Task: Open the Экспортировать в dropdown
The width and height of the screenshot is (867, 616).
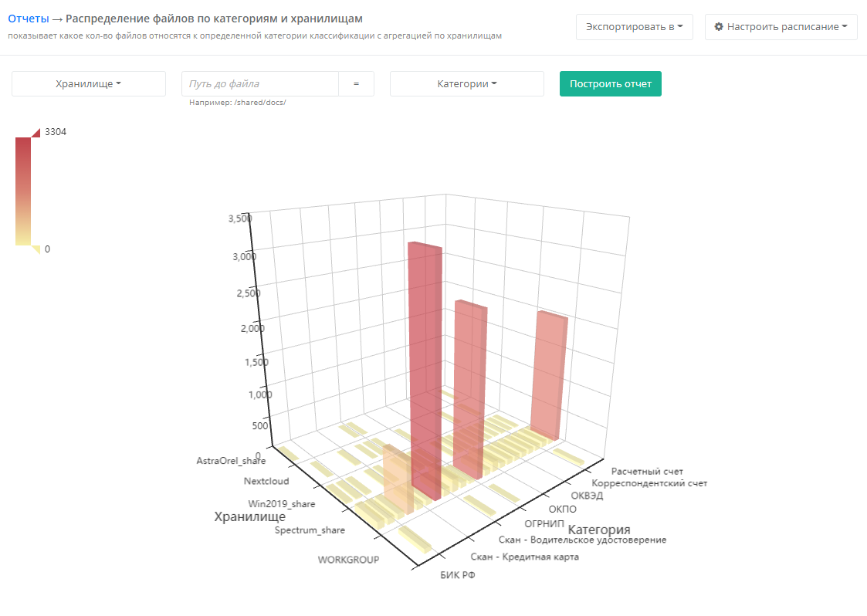Action: [634, 27]
